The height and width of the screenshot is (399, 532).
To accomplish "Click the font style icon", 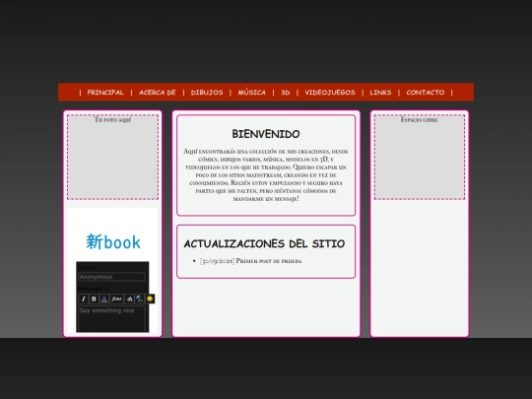I will point(116,299).
